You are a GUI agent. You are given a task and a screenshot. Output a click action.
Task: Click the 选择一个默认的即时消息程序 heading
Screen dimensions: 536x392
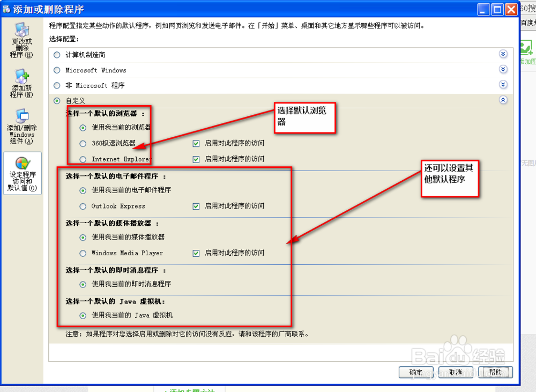[116, 270]
